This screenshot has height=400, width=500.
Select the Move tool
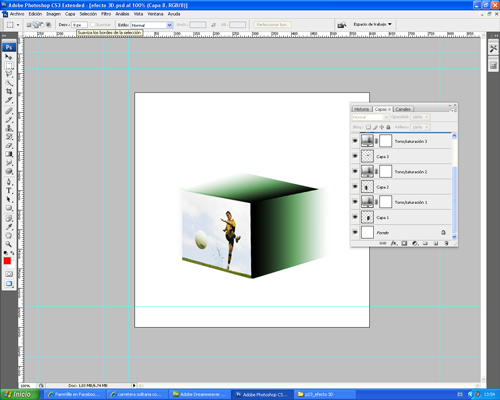(x=9, y=57)
